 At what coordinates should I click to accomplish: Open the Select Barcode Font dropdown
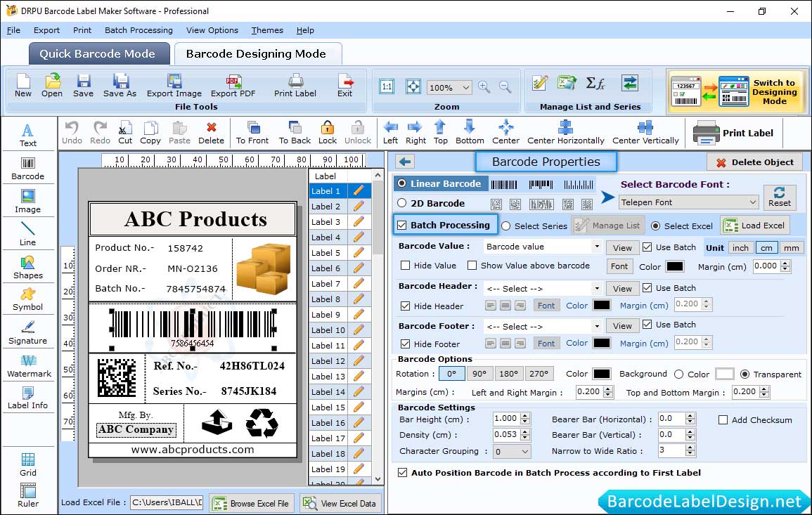tap(689, 202)
